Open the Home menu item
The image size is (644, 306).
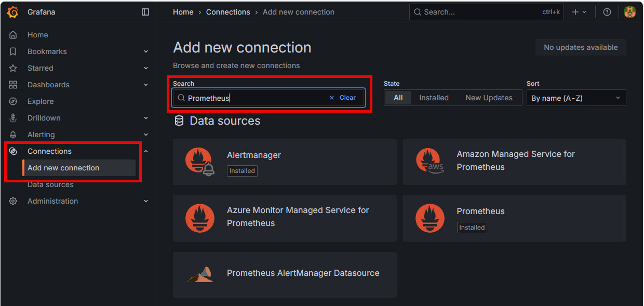tap(38, 35)
